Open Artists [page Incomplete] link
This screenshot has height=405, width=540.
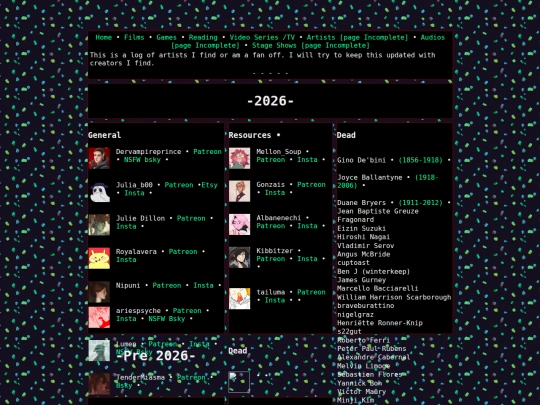(x=357, y=37)
